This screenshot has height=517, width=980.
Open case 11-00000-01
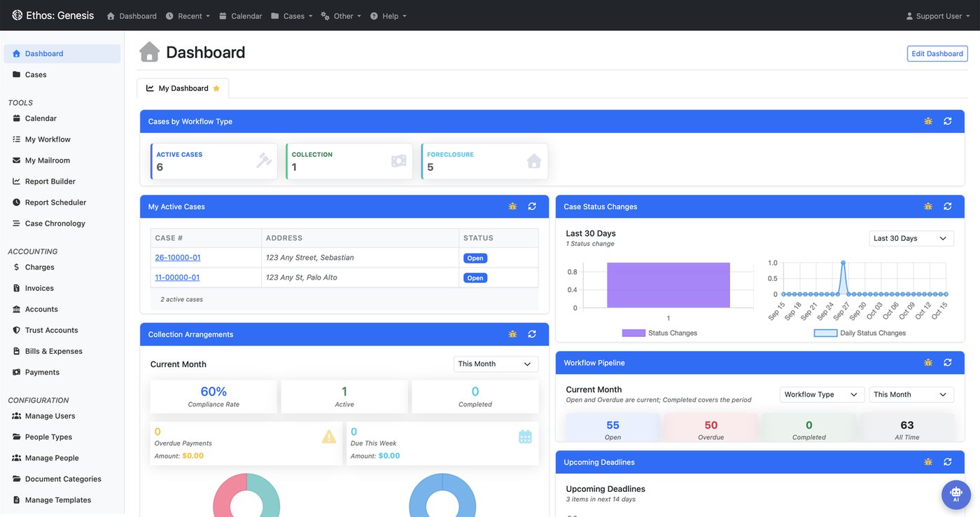pos(178,277)
